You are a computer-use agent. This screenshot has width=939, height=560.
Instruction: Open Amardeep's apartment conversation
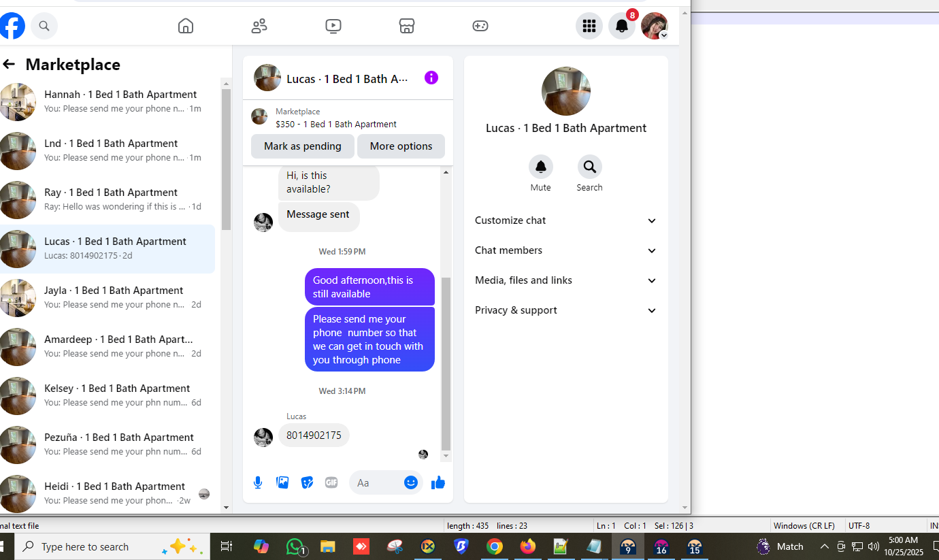[108, 347]
